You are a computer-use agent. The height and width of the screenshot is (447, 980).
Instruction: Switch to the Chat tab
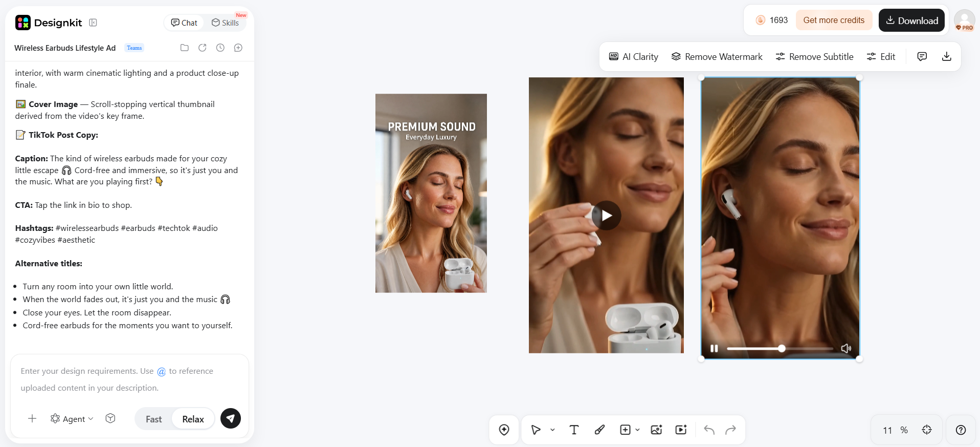(184, 23)
